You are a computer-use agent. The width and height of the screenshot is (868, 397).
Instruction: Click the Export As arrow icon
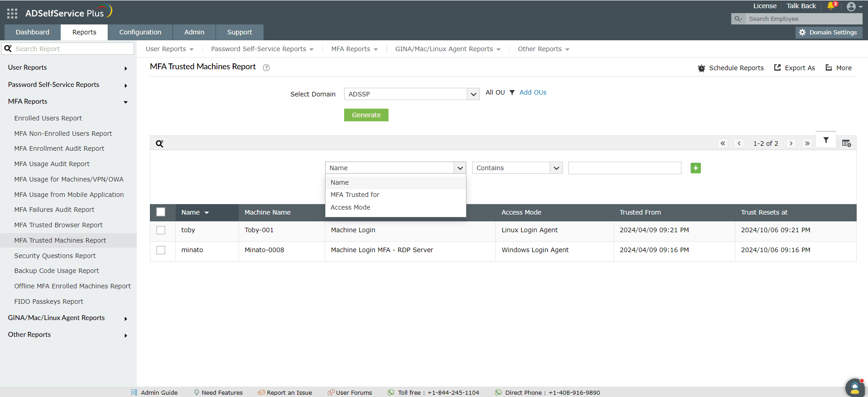pos(777,67)
